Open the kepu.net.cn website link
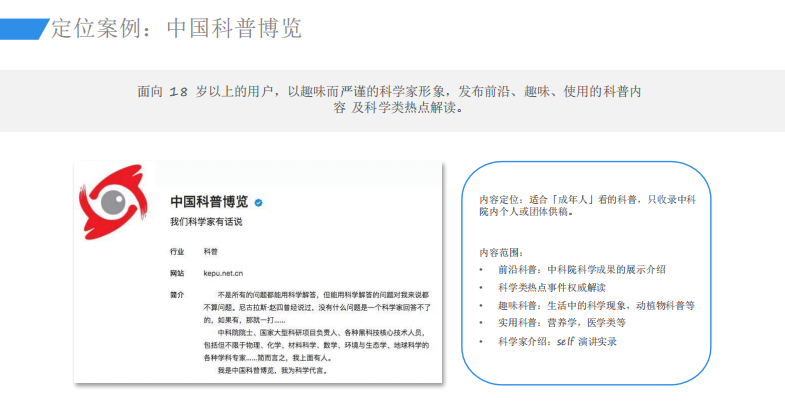The width and height of the screenshot is (785, 411). tap(223, 273)
